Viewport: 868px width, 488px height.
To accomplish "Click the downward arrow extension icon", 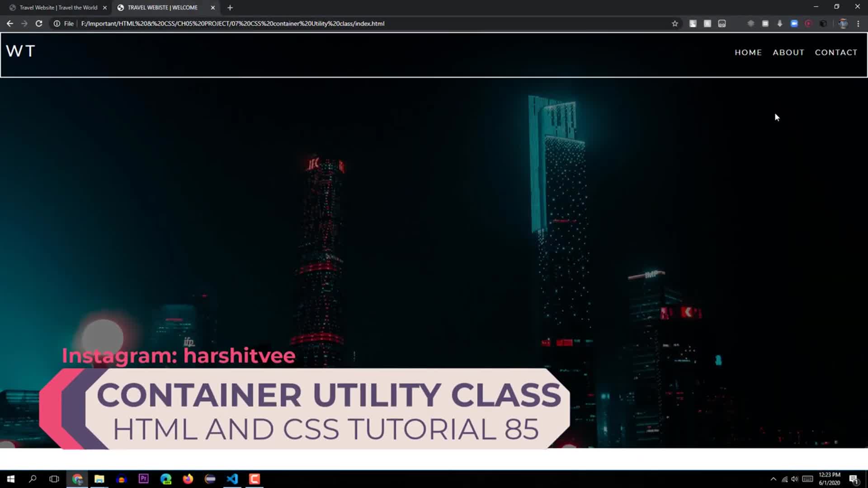I will tap(780, 23).
